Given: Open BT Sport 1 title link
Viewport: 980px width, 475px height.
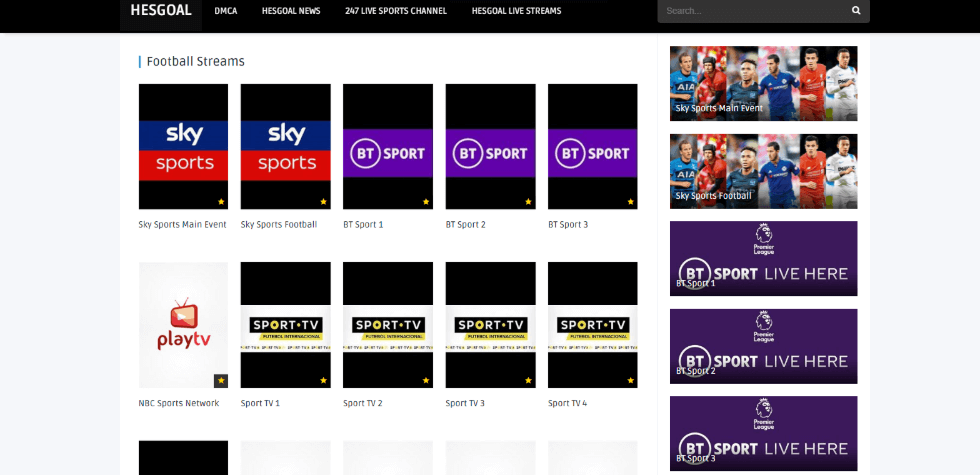Looking at the screenshot, I should [x=363, y=225].
